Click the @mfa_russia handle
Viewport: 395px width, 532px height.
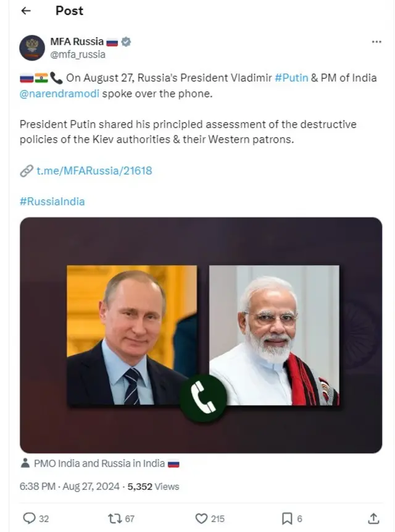click(x=78, y=54)
